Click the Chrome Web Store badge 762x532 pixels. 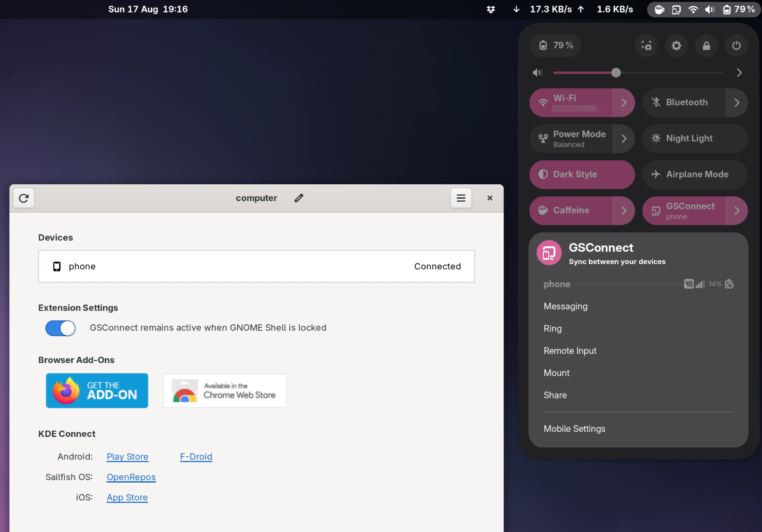pyautogui.click(x=225, y=390)
